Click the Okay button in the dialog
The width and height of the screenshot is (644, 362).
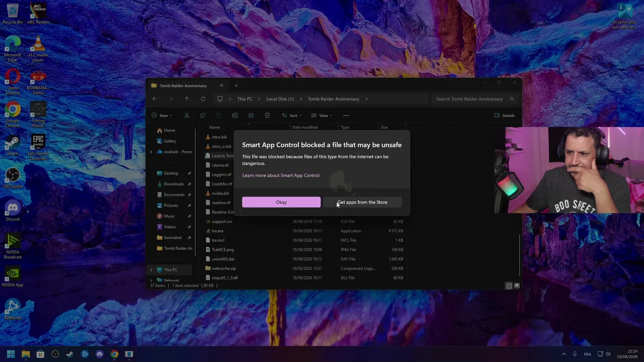[281, 202]
